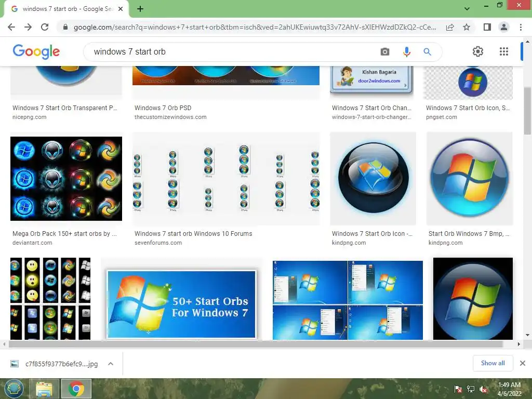Open Windows 7 start orb Windows 10 Forums image
532x399 pixels.
click(225, 179)
